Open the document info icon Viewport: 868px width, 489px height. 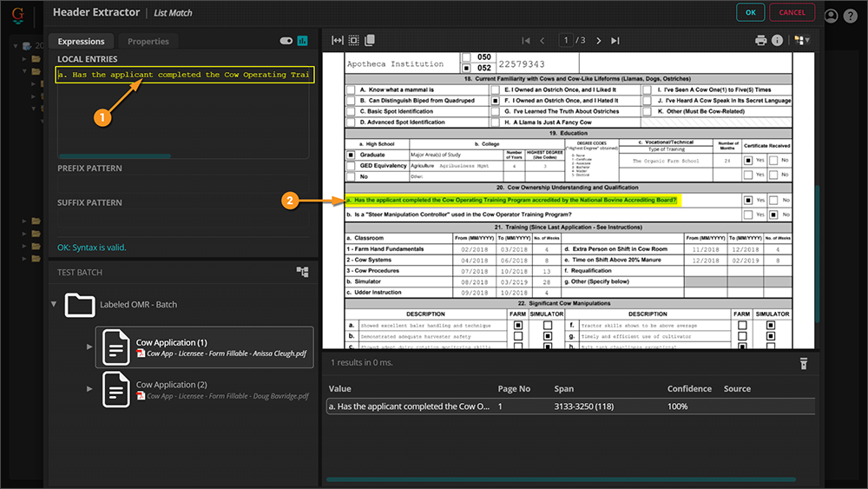coord(777,41)
